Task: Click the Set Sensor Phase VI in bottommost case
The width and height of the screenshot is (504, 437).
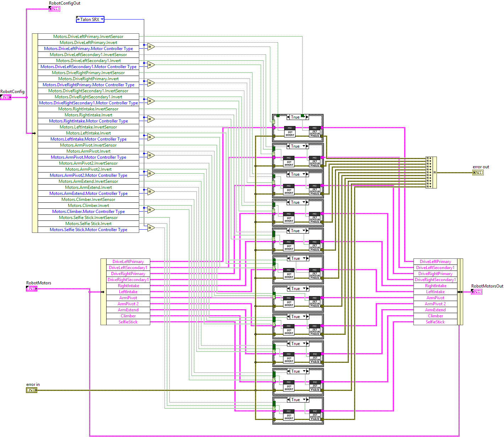Action: pyautogui.click(x=315, y=415)
